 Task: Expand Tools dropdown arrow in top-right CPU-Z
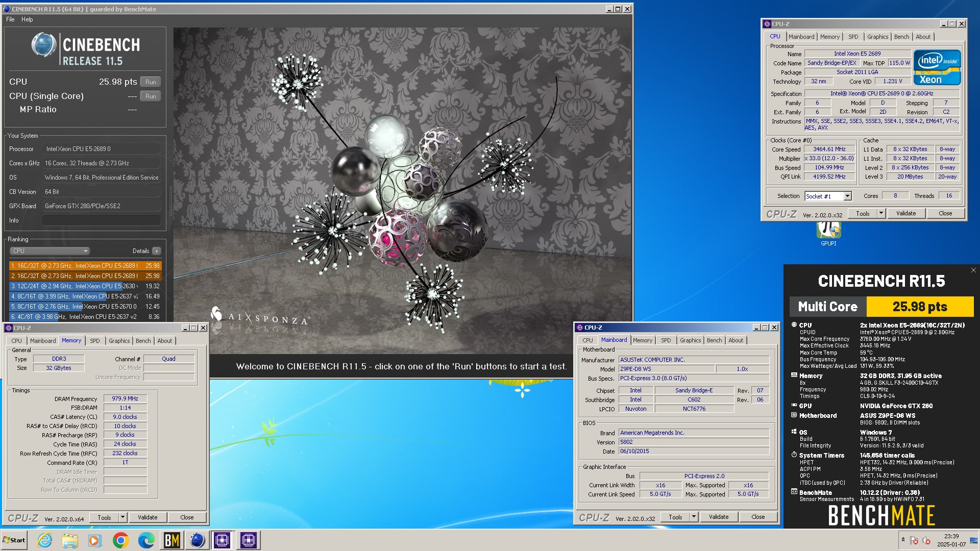(x=881, y=214)
